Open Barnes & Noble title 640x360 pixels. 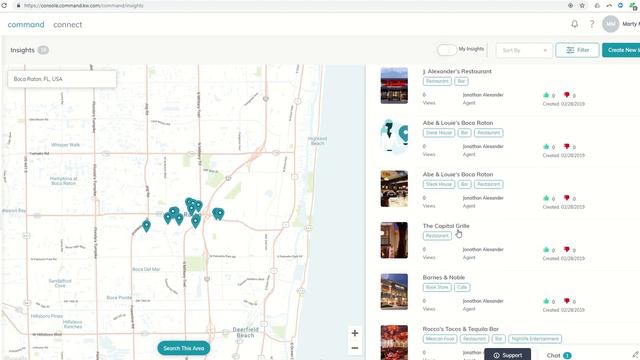click(443, 278)
